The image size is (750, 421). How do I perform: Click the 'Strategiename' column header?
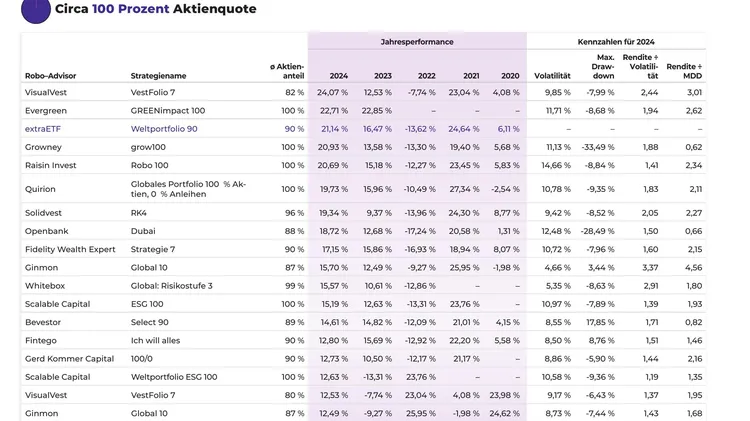point(158,76)
